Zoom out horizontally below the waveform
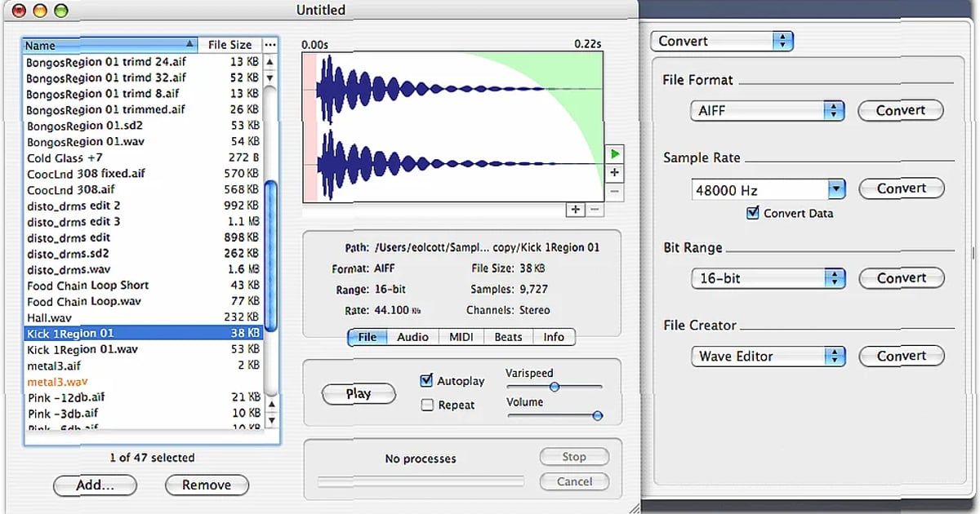The width and height of the screenshot is (980, 514). (594, 210)
